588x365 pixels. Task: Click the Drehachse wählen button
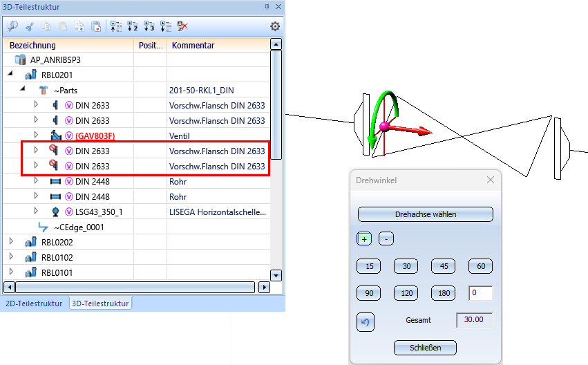[x=425, y=214]
